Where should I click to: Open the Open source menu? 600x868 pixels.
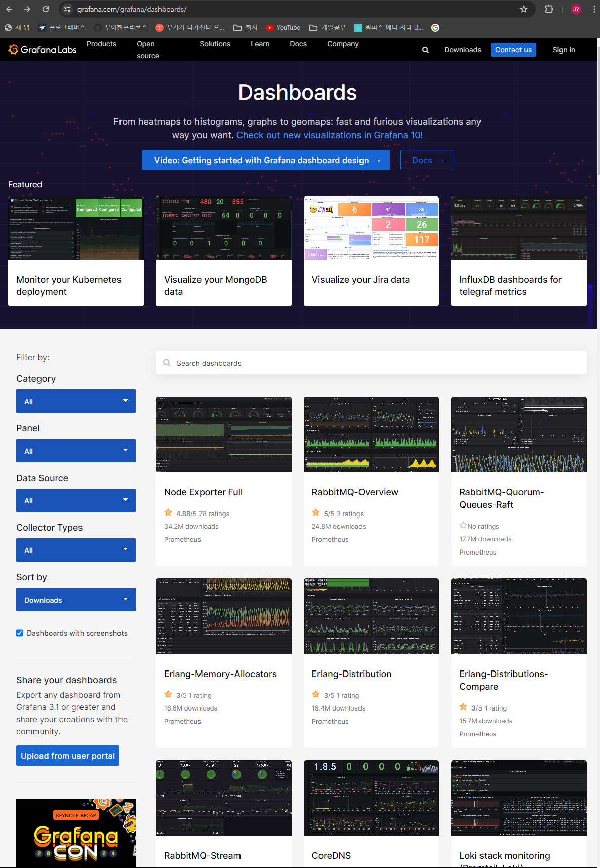click(x=148, y=50)
